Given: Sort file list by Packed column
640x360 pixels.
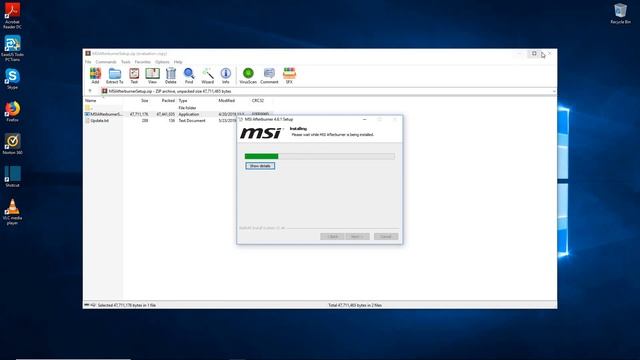Looking at the screenshot, I should coord(168,100).
